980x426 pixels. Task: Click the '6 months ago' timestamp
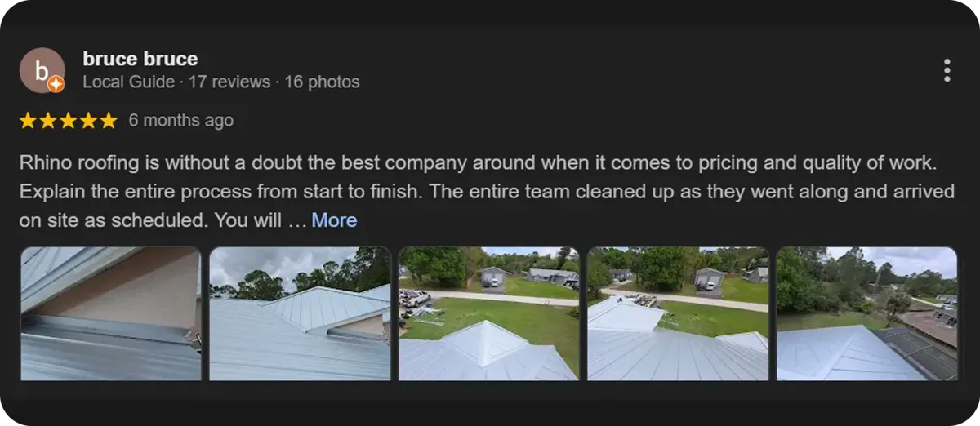(x=181, y=120)
